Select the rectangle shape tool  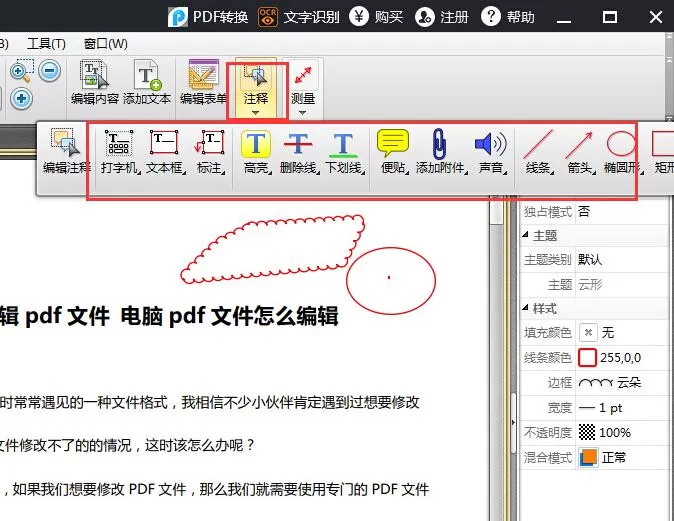663,152
